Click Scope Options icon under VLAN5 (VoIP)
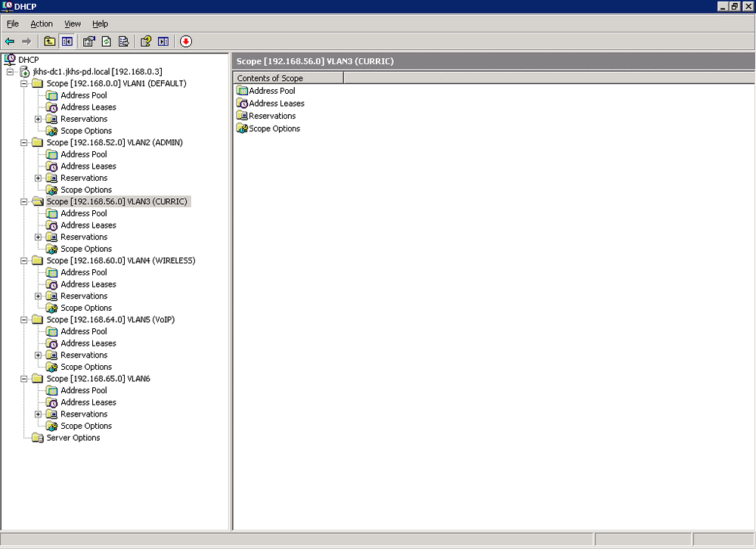Viewport: 756px width, 549px height. click(51, 367)
